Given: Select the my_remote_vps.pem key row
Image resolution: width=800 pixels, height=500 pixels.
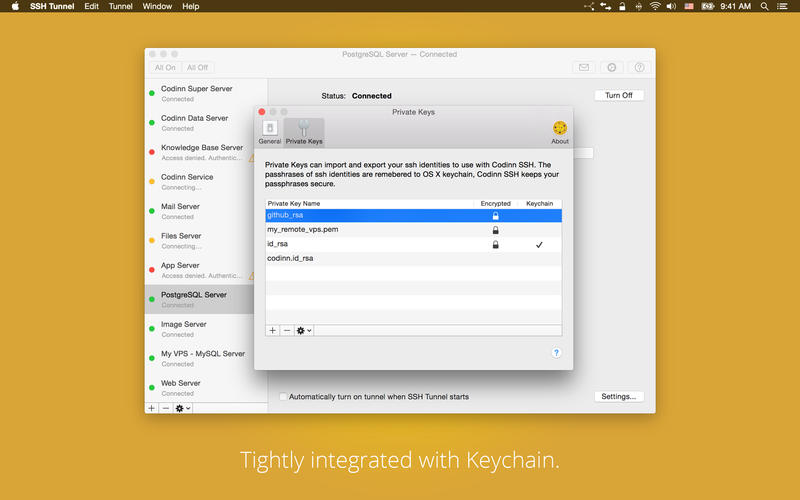Looking at the screenshot, I should point(370,229).
